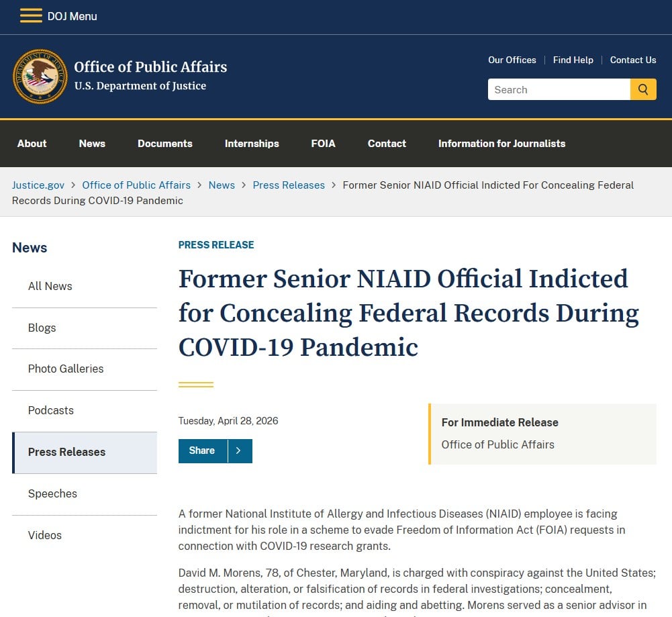Viewport: 672px width, 617px height.
Task: Open the About navigation menu
Action: pyautogui.click(x=32, y=144)
